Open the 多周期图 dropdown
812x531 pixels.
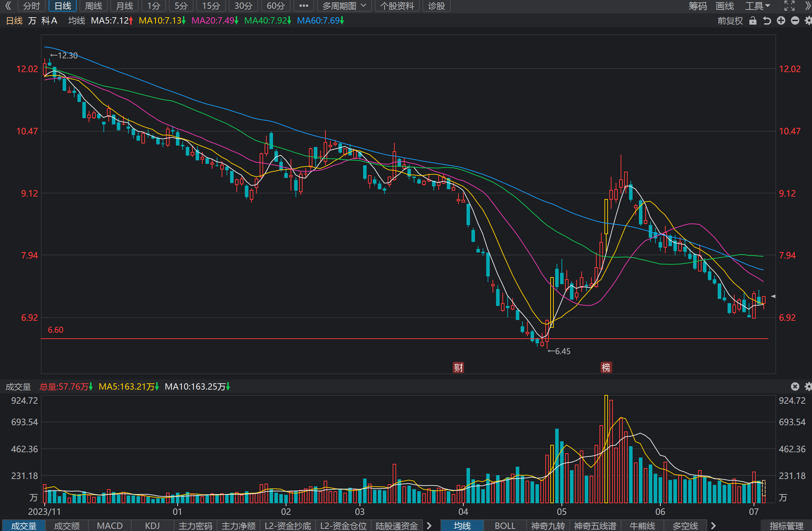tap(344, 6)
